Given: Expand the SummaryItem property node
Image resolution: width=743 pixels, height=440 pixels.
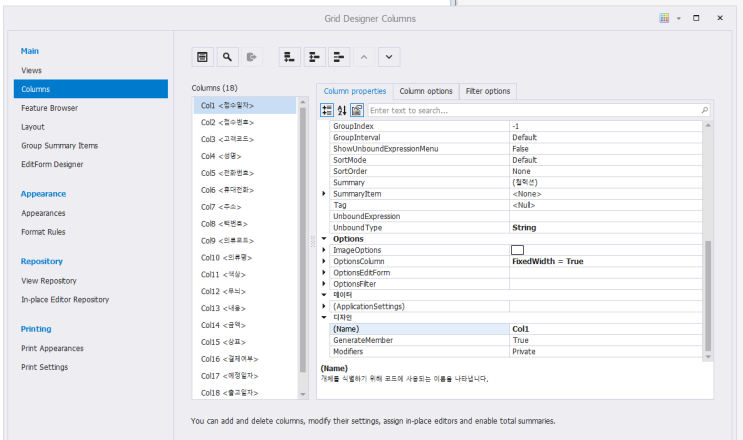Looking at the screenshot, I should [323, 193].
